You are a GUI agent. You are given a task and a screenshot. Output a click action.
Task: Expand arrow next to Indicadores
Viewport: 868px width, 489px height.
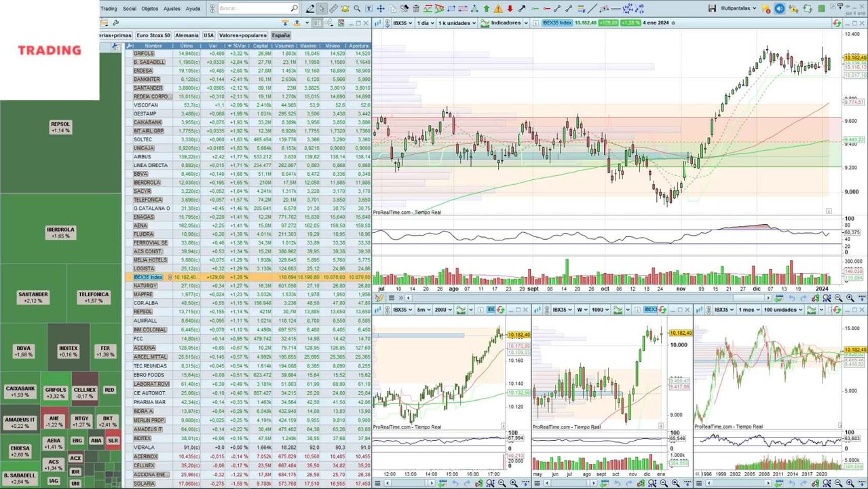point(526,22)
